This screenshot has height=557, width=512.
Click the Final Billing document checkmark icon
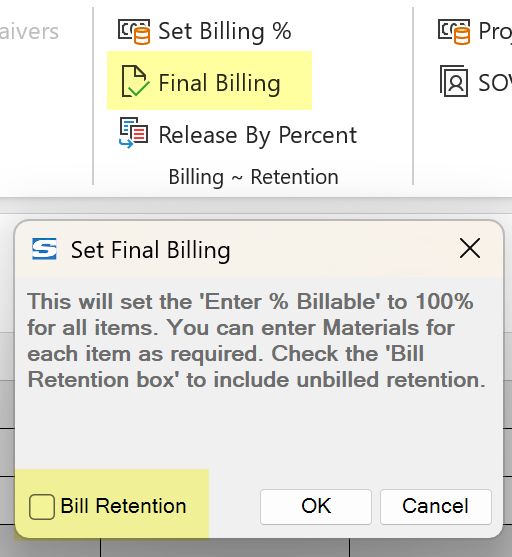tap(135, 81)
